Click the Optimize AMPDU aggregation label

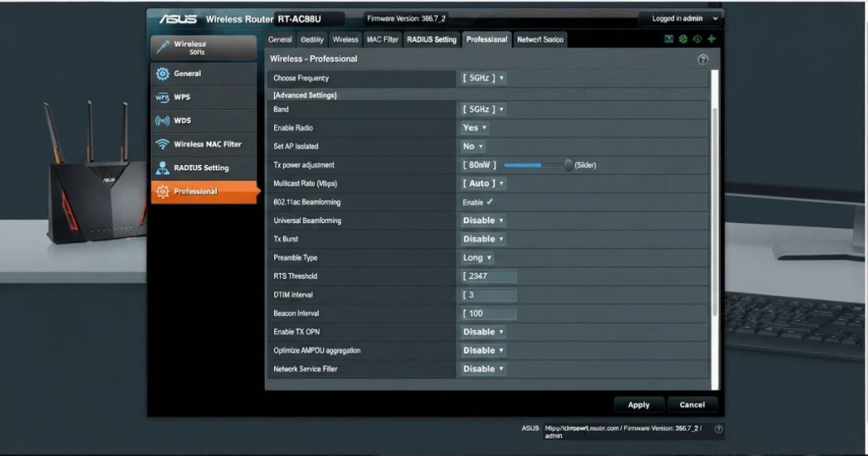(317, 350)
